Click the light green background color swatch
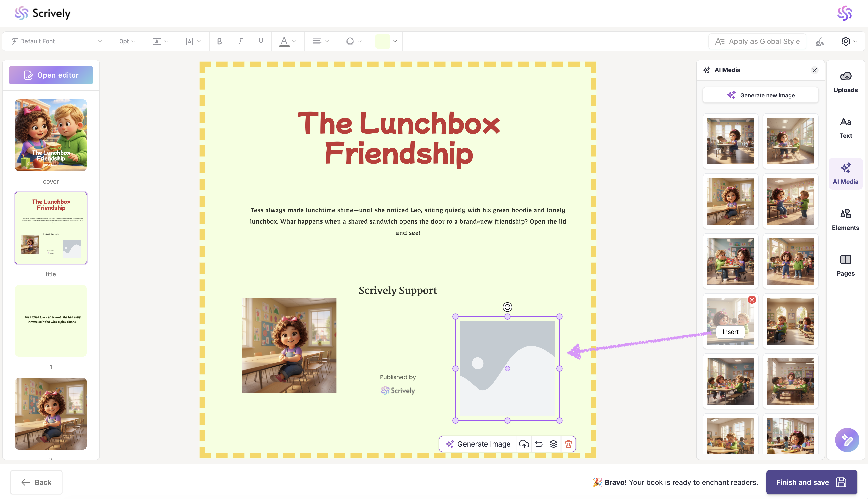The width and height of the screenshot is (868, 499). (x=383, y=41)
